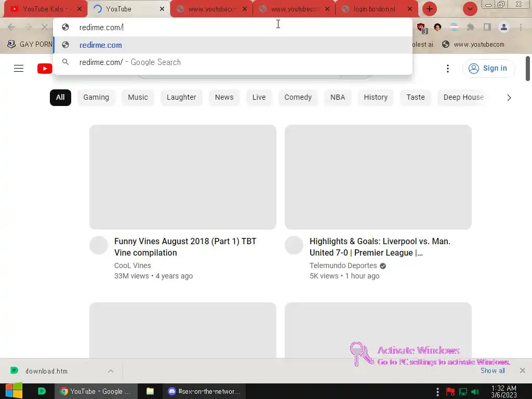
Task: Click the address bar globe icon
Action: [x=65, y=28]
